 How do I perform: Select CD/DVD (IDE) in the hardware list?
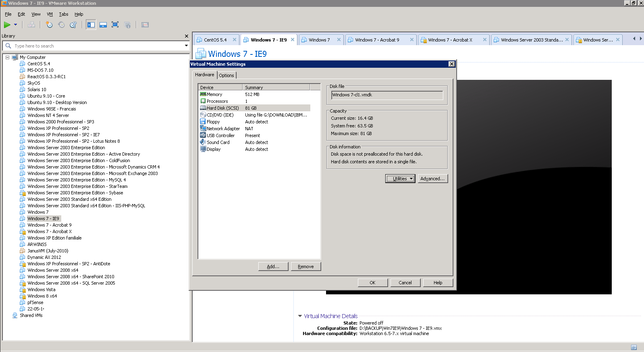(x=220, y=115)
